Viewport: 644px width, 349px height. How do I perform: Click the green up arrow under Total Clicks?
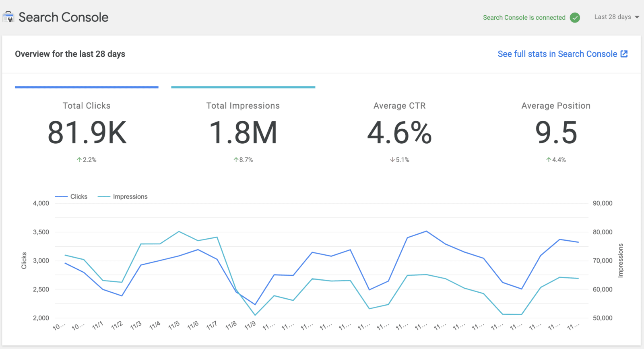(x=79, y=160)
